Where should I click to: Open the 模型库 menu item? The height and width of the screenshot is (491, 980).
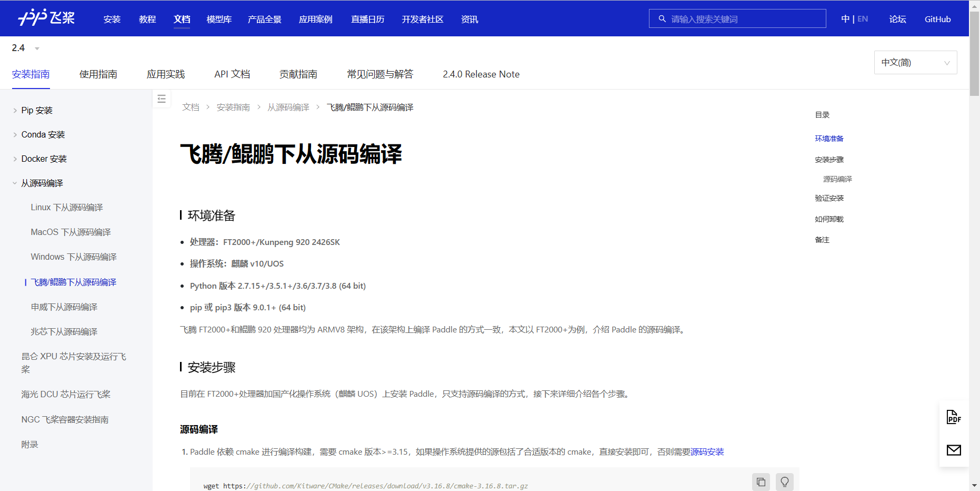click(219, 19)
